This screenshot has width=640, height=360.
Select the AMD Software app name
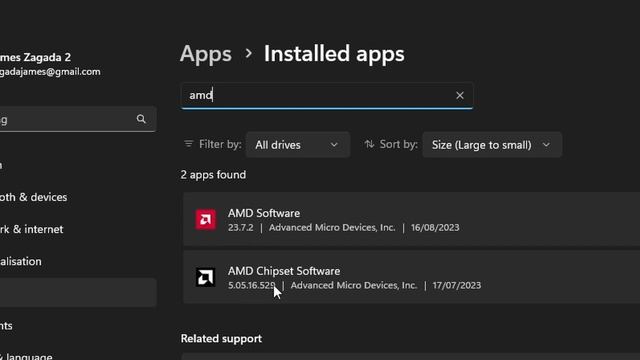pos(264,213)
